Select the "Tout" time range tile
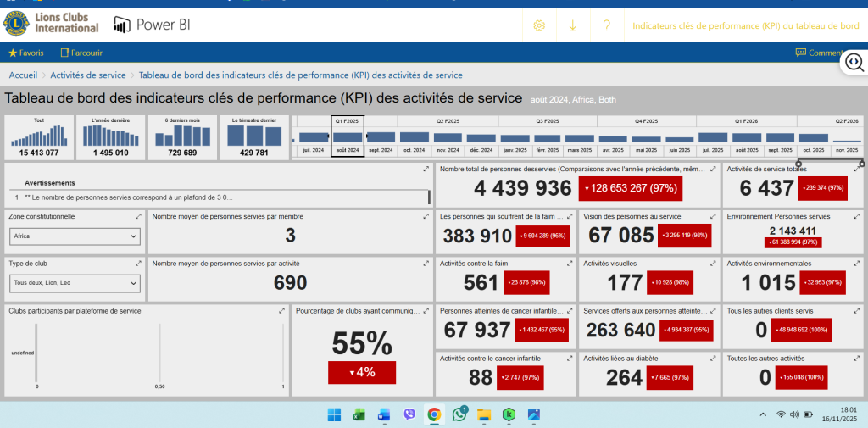The width and height of the screenshot is (868, 428). tap(39, 136)
